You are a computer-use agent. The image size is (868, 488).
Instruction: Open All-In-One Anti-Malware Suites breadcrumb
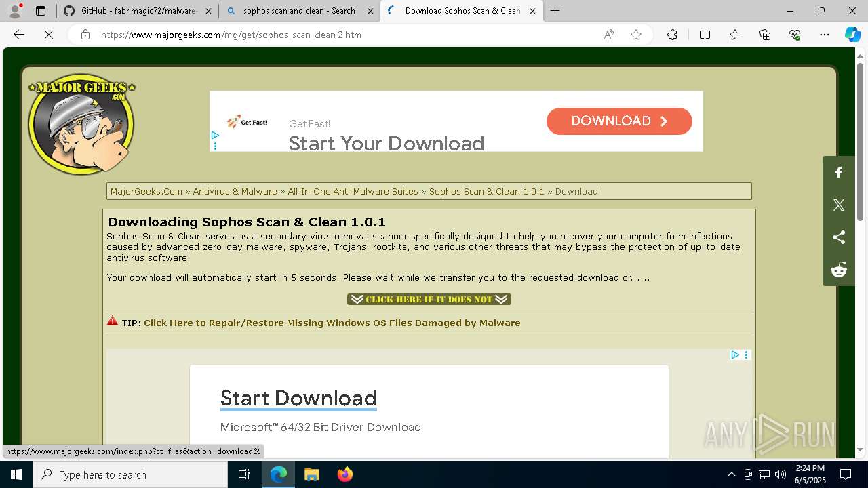(x=353, y=191)
